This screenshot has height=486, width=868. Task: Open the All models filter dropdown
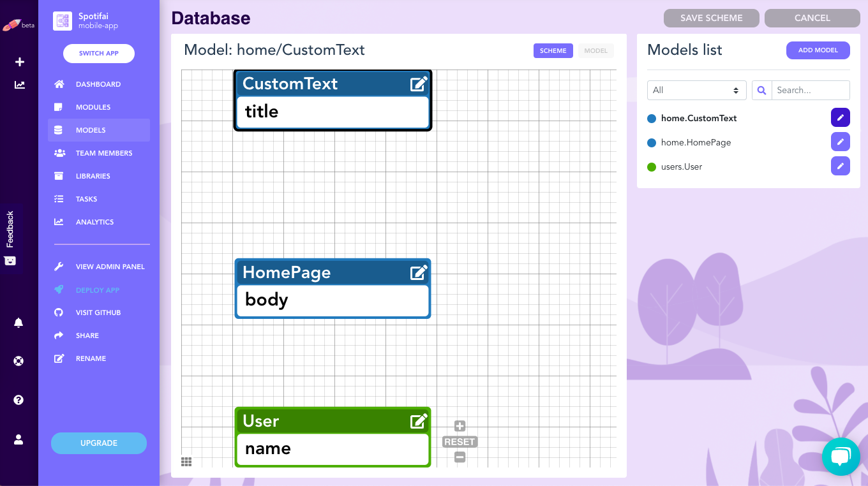(x=696, y=90)
